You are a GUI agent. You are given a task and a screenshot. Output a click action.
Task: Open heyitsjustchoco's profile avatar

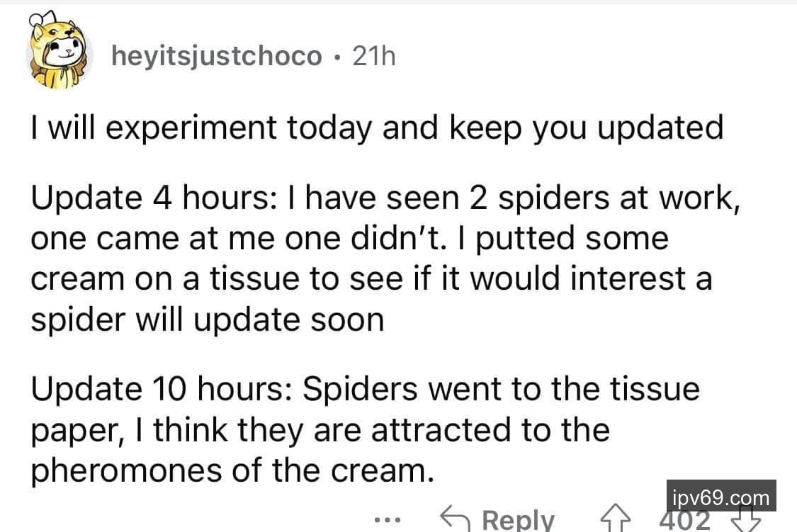pyautogui.click(x=60, y=54)
